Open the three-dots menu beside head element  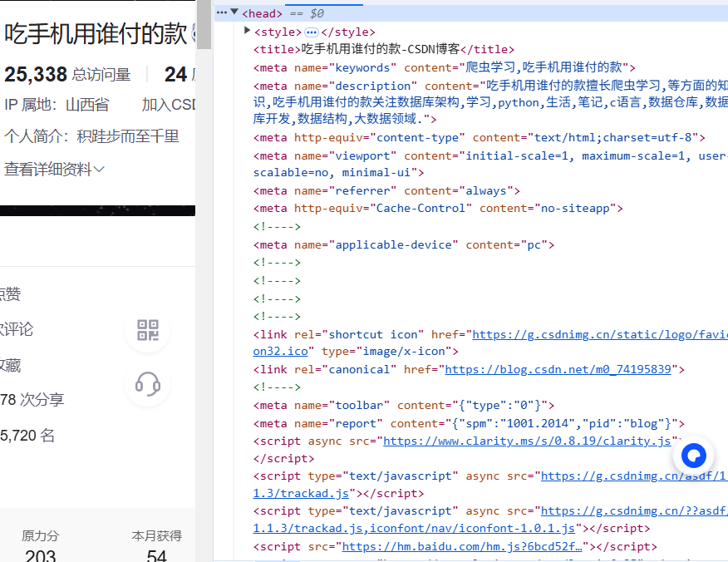[222, 12]
